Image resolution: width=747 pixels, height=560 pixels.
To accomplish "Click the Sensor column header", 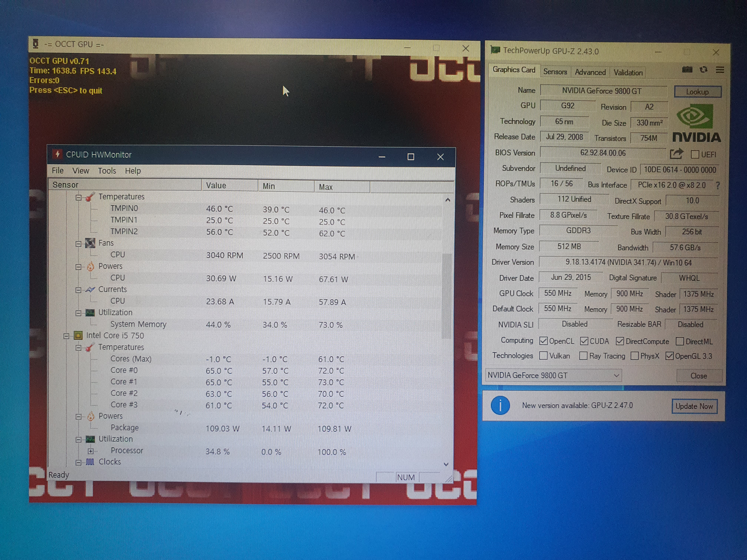I will [x=125, y=185].
